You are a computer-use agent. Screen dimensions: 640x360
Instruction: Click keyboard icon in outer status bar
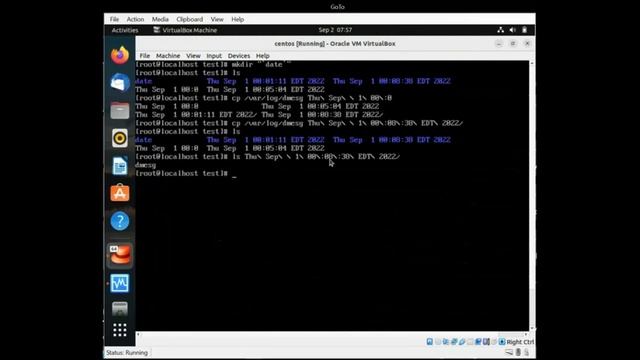click(509, 352)
